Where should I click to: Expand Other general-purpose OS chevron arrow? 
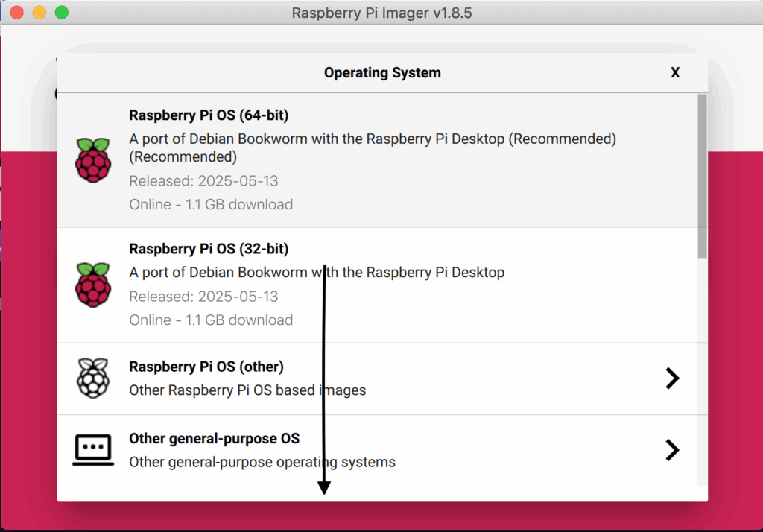point(672,450)
